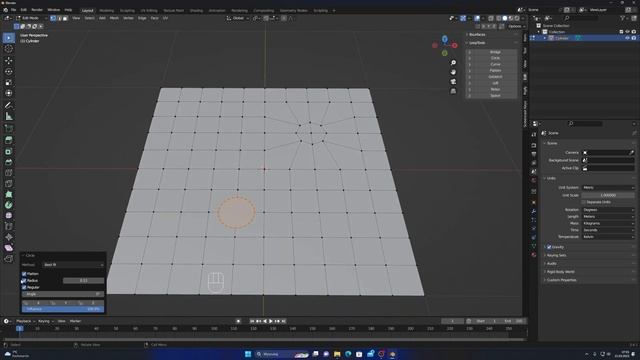The height and width of the screenshot is (360, 640).
Task: Enable edge select mode
Action: point(59,18)
